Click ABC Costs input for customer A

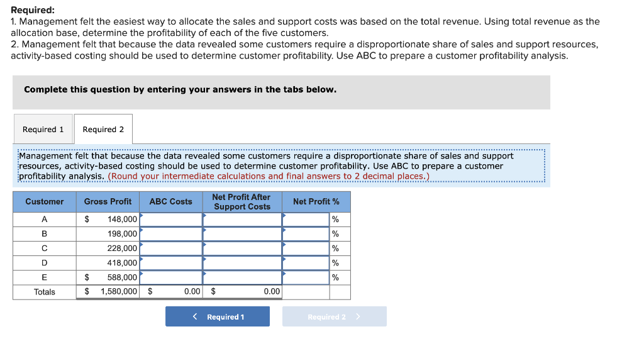(x=171, y=220)
